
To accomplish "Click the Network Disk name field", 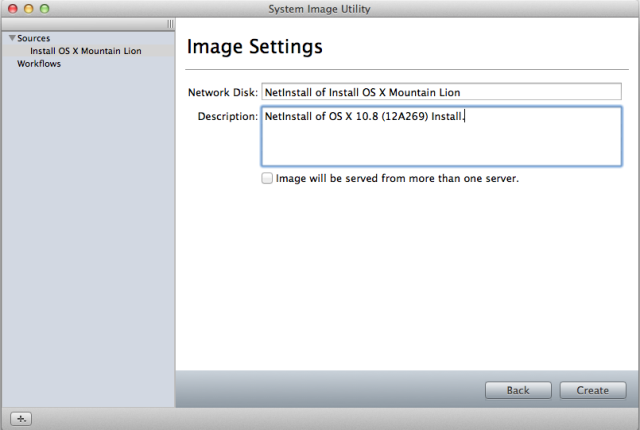I will (441, 92).
